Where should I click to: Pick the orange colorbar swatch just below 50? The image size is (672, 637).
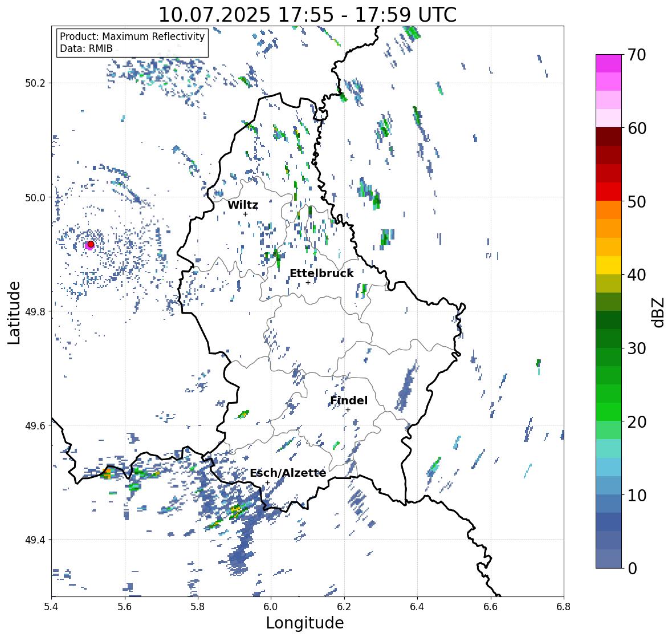coord(609,210)
